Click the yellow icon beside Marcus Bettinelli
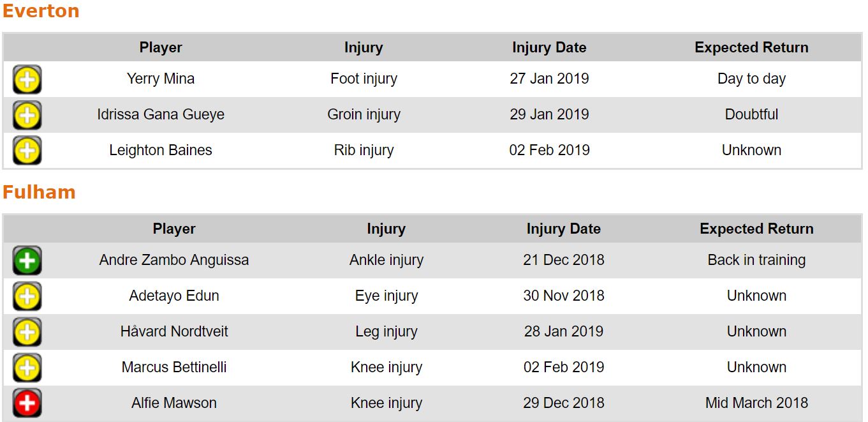 pos(27,368)
